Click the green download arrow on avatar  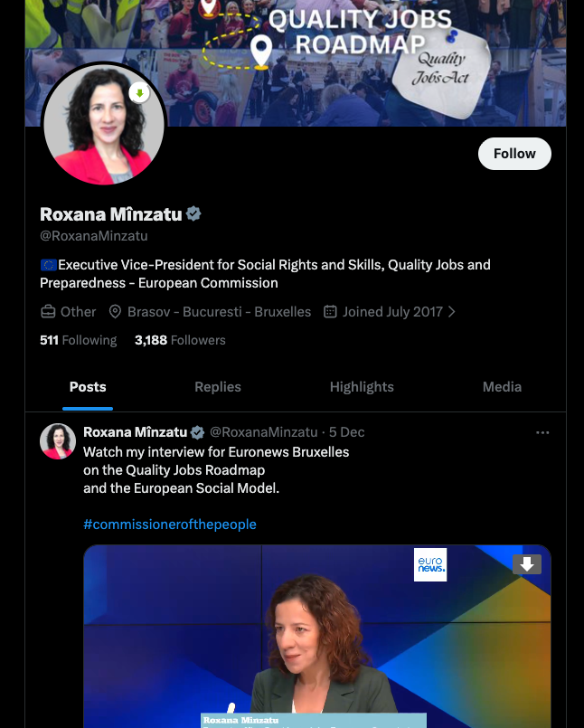point(139,93)
